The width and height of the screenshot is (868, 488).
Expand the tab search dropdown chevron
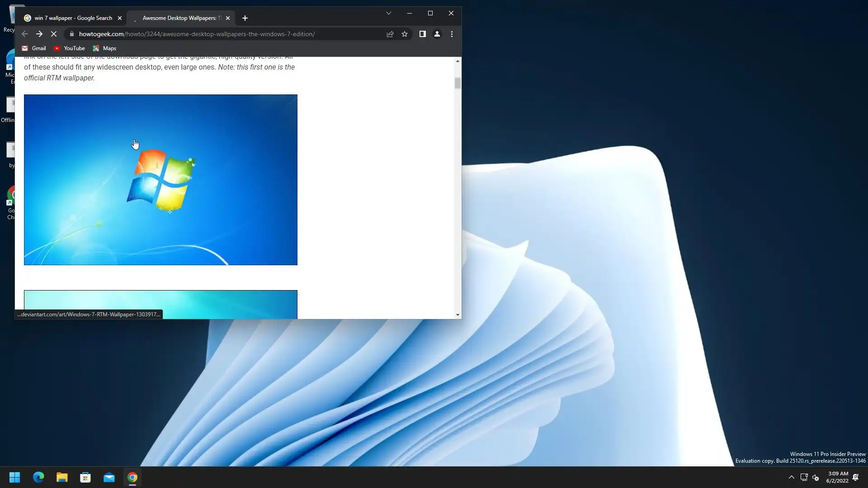[388, 13]
